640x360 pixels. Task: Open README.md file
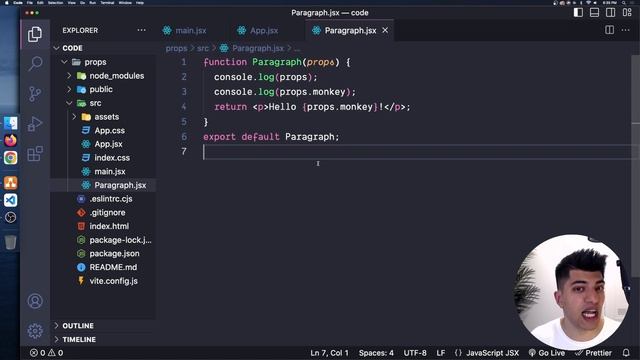coord(113,267)
